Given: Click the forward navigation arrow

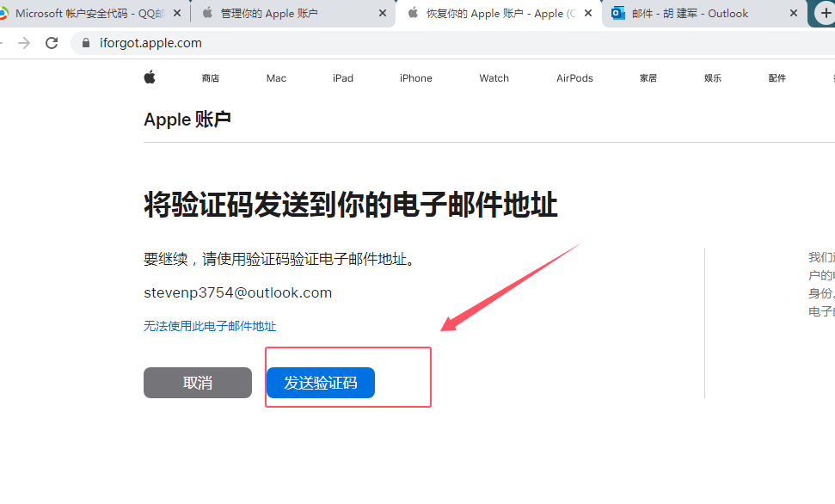Looking at the screenshot, I should pos(24,43).
